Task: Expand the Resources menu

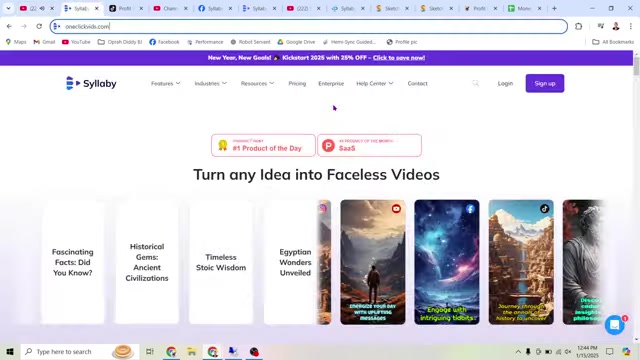Action: (257, 83)
